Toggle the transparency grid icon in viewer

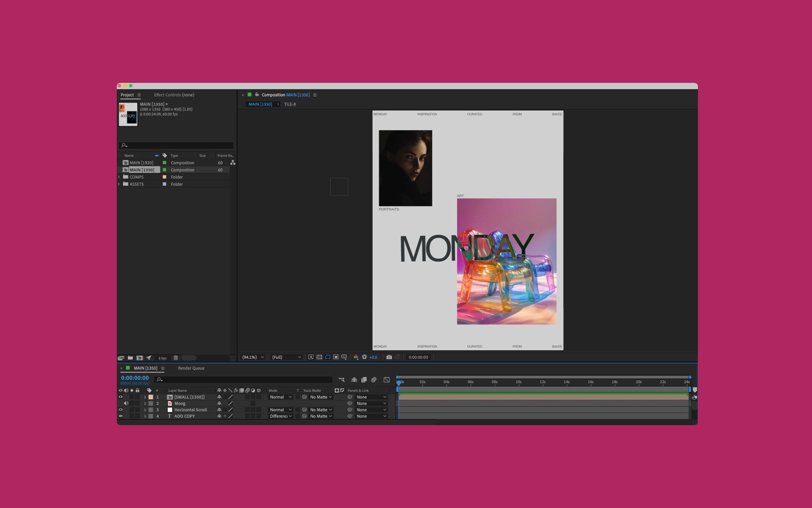coord(319,357)
